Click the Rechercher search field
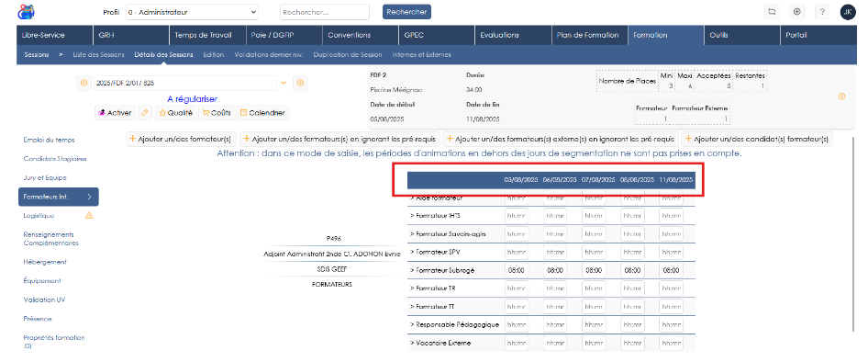 (x=325, y=12)
